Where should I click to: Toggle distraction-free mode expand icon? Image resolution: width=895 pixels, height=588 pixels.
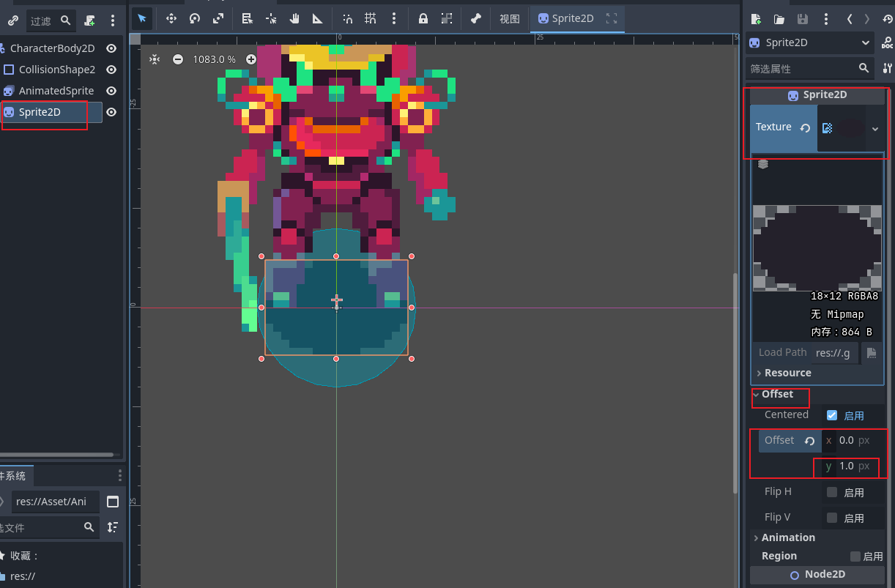point(612,18)
